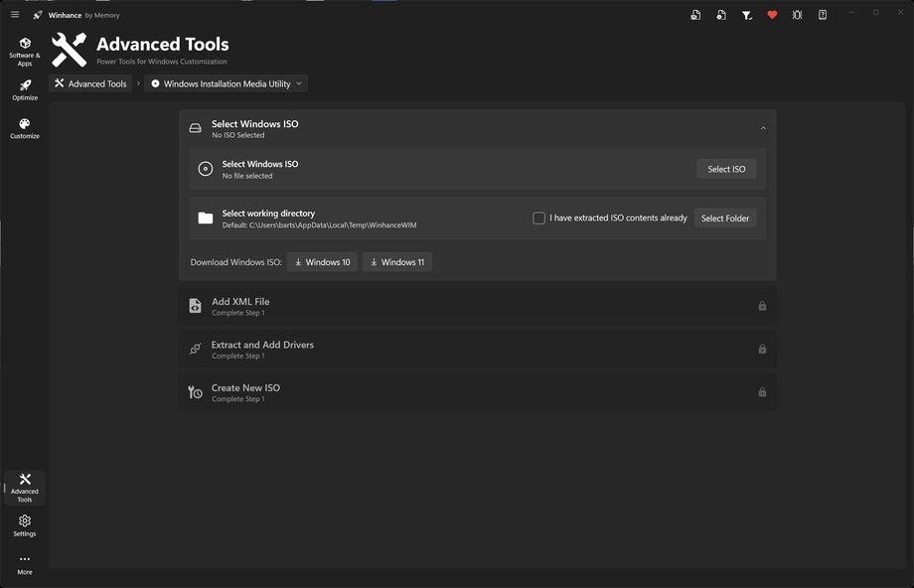Go to the Customize palette section
Image resolution: width=914 pixels, height=588 pixels.
coord(25,128)
